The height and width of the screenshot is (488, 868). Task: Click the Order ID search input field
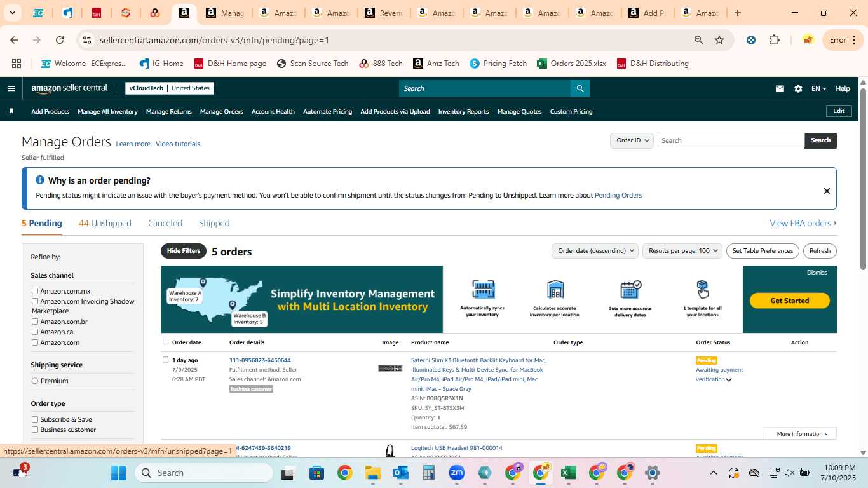(731, 140)
